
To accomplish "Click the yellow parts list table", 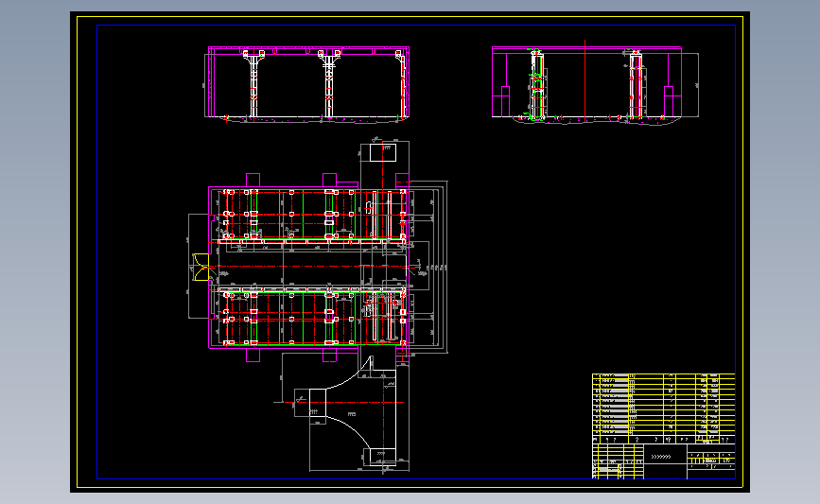I will click(664, 408).
